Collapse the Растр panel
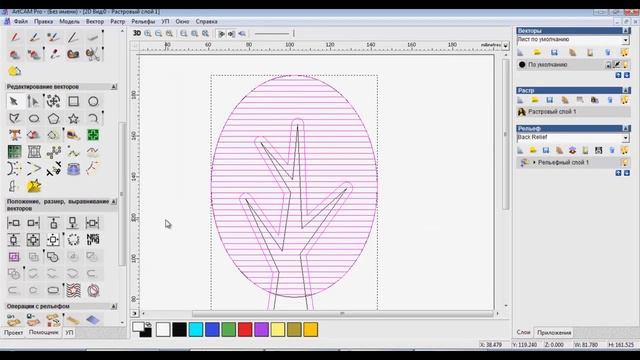Viewport: 640px width, 360px height. click(x=626, y=90)
